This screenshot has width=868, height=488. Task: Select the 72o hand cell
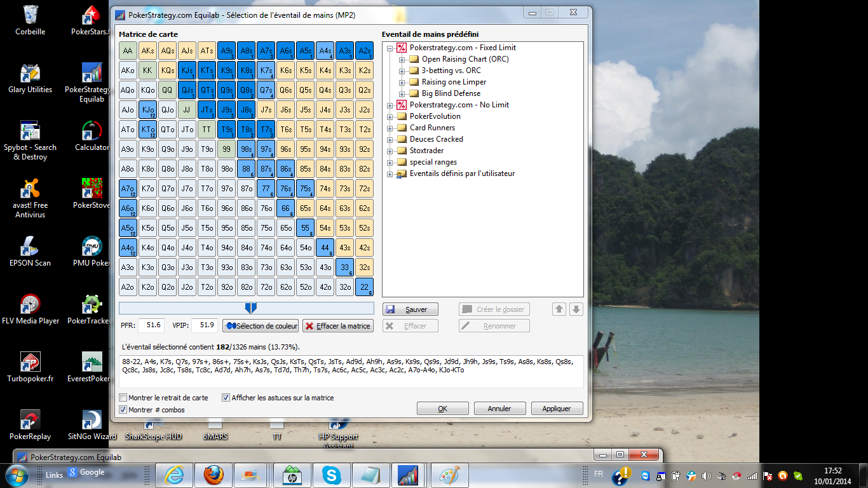(266, 287)
